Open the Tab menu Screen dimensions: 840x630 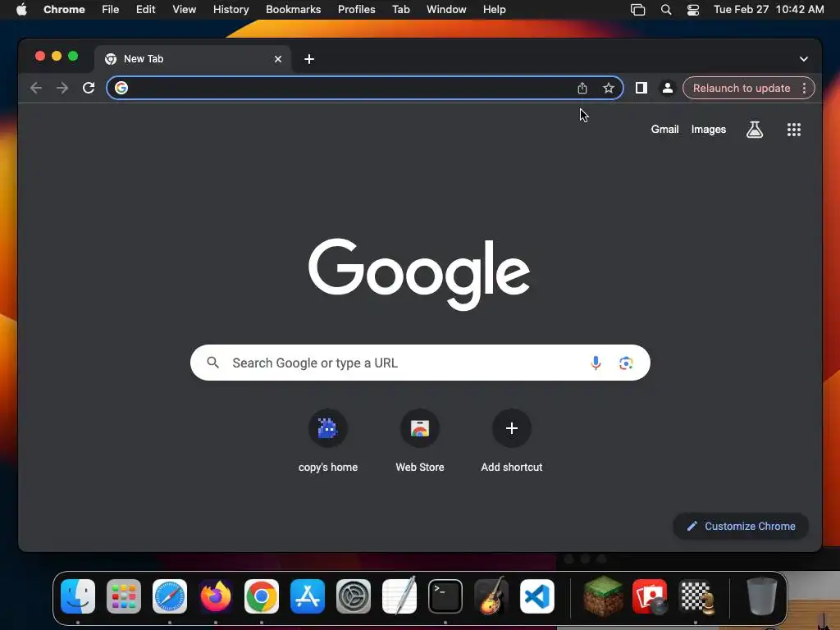click(x=400, y=10)
